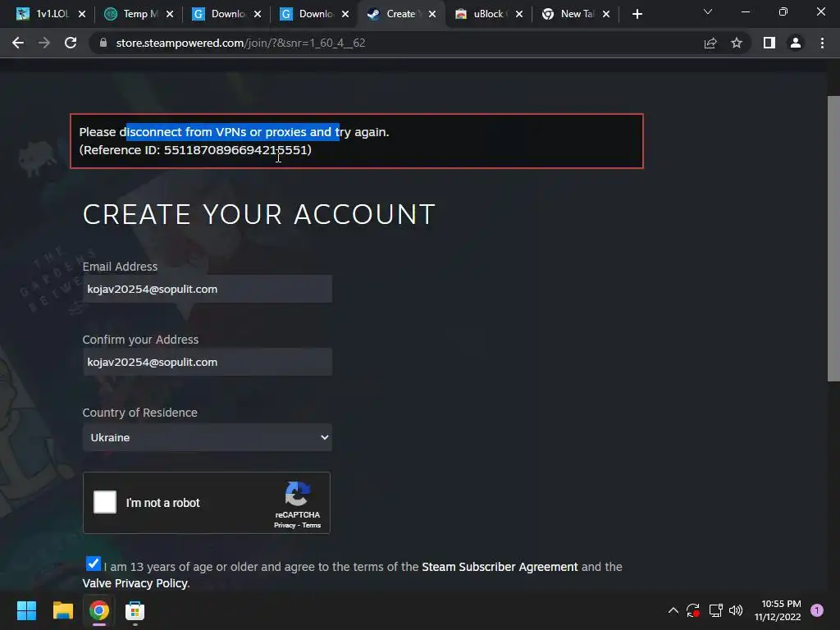Open the Valve Privacy Policy link

tap(135, 583)
